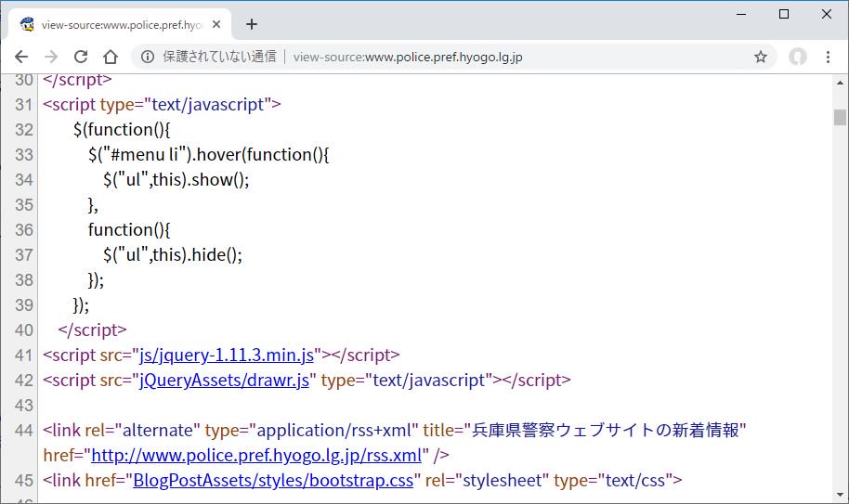
Task: Select the view-source police.pref tab
Action: tap(120, 25)
